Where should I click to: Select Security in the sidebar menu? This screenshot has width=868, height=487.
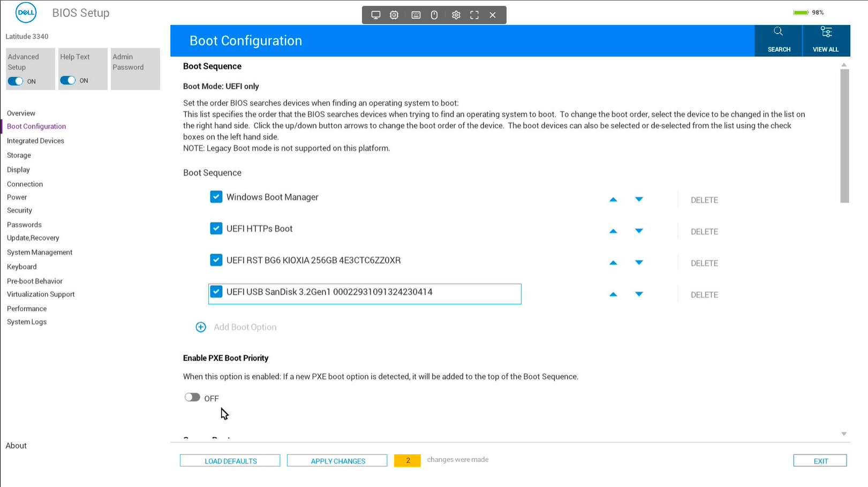click(x=19, y=210)
